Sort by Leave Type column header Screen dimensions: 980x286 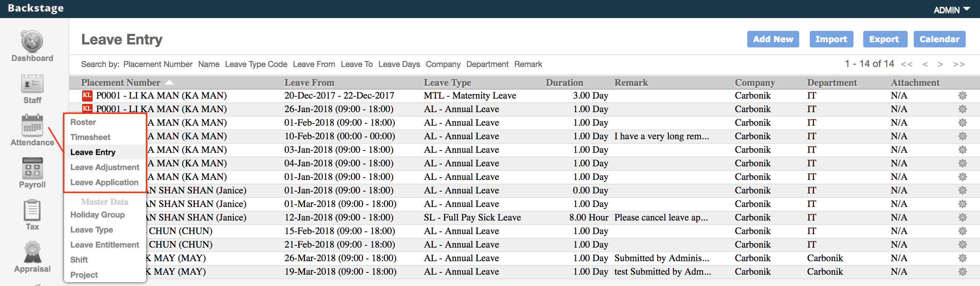pyautogui.click(x=447, y=82)
